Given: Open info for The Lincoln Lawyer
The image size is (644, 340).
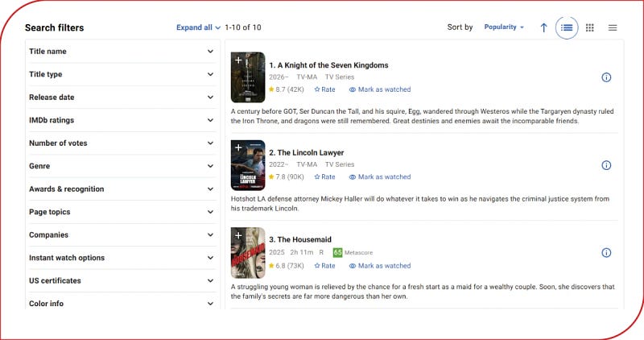Looking at the screenshot, I should (x=606, y=165).
